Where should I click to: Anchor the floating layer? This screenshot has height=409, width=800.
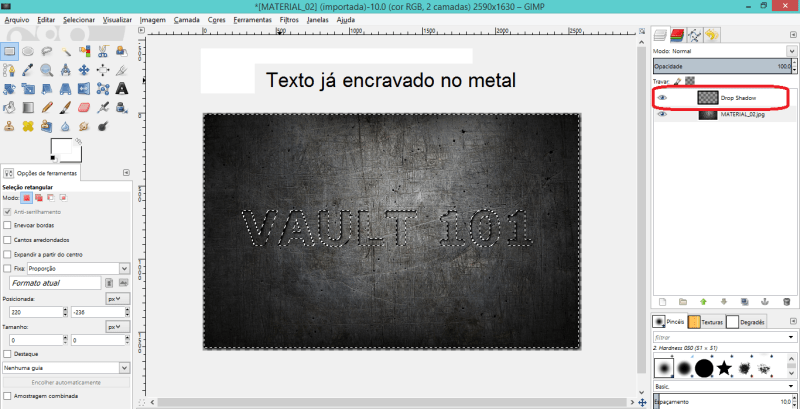pyautogui.click(x=765, y=301)
